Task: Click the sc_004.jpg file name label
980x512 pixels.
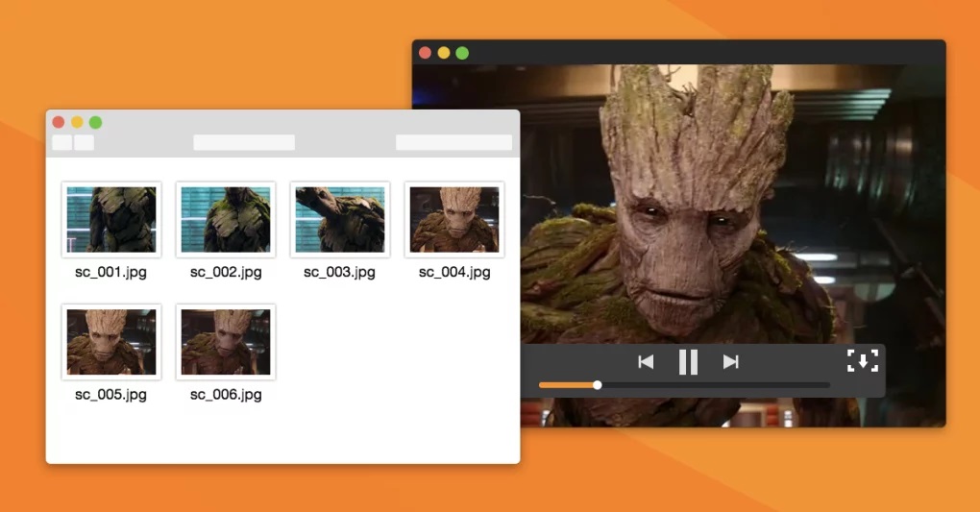Action: pyautogui.click(x=454, y=273)
